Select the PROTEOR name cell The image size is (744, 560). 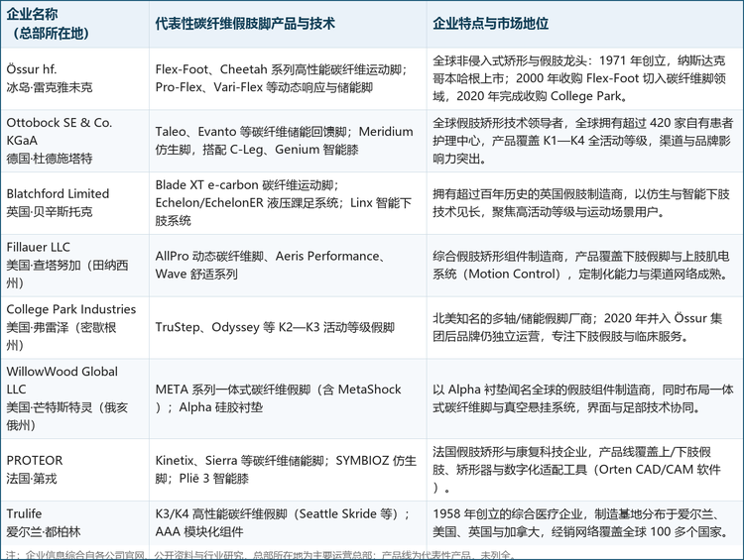(75, 470)
